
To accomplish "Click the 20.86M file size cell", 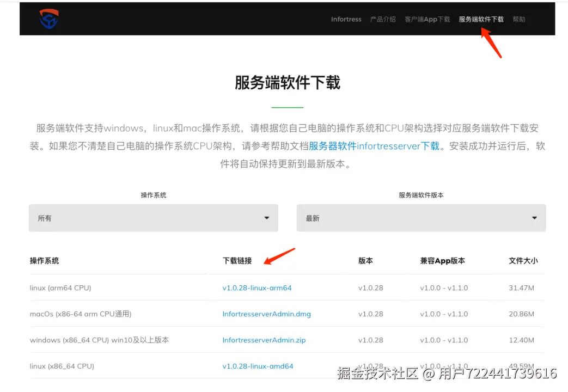I will coord(521,314).
